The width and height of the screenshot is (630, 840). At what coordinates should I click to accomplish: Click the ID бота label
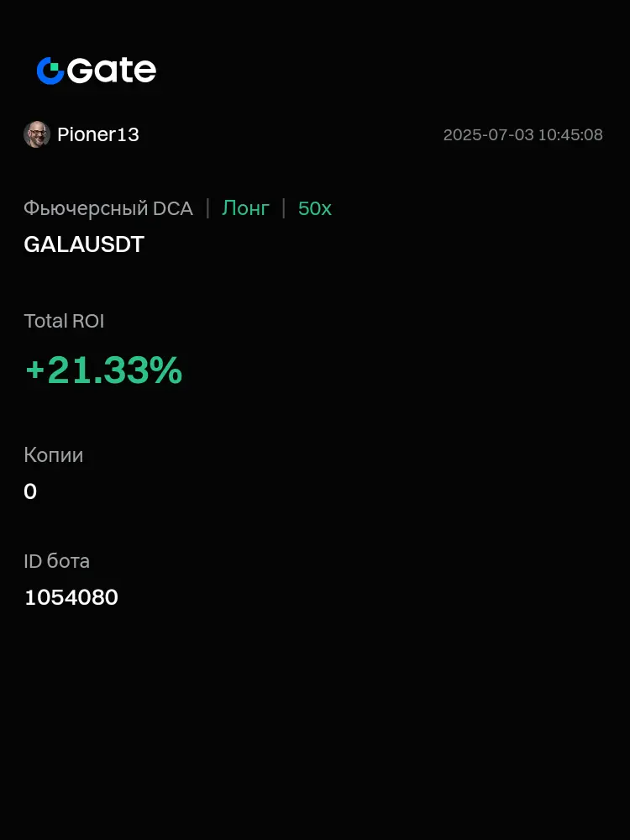pos(57,561)
